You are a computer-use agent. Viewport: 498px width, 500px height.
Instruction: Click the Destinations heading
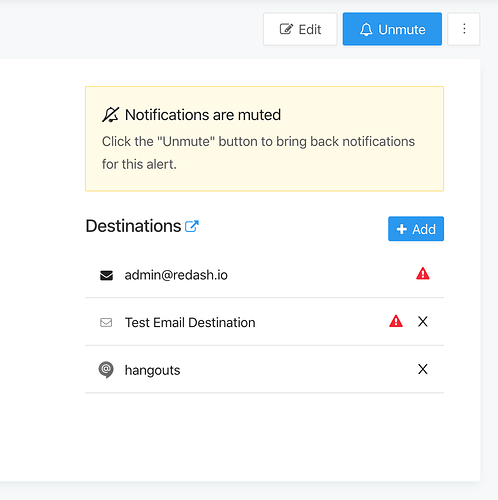(133, 226)
